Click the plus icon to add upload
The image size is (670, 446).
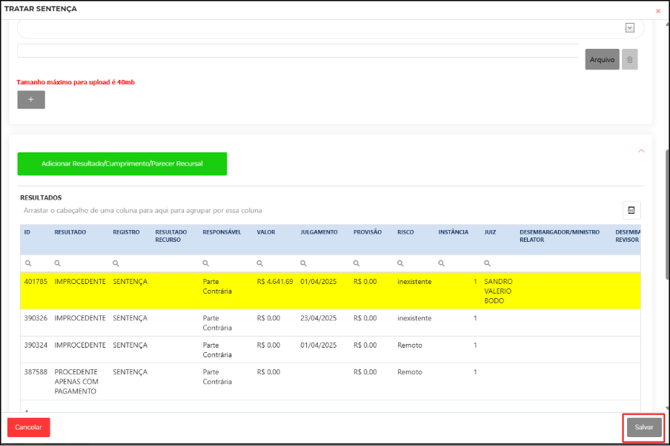[x=31, y=100]
